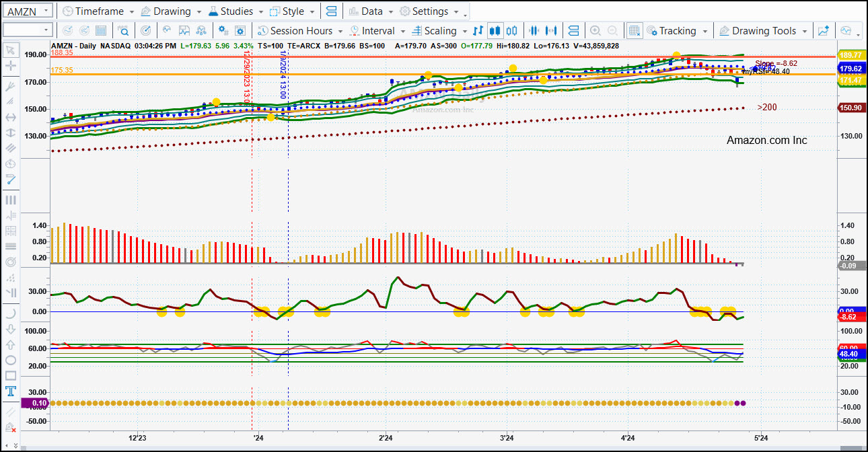Select the arc drawing tool

(x=10, y=313)
